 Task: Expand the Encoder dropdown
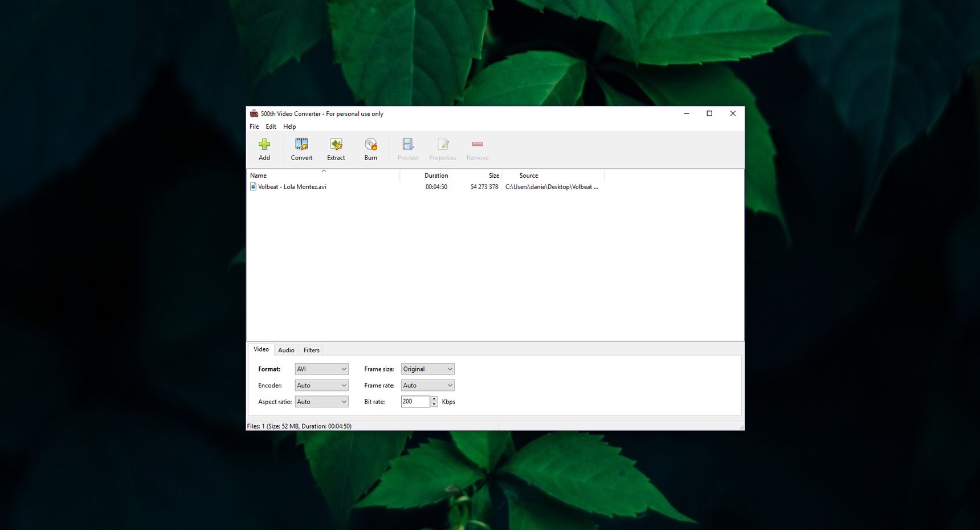point(321,385)
